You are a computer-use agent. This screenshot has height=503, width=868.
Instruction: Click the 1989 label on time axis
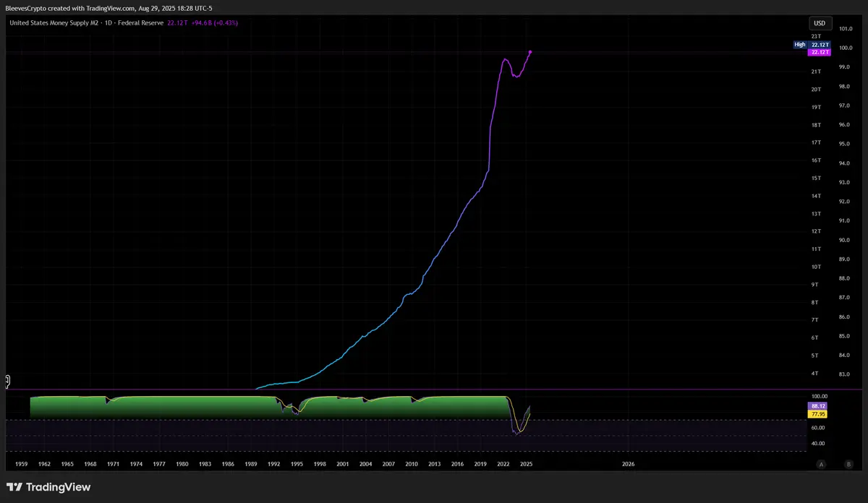tap(251, 464)
